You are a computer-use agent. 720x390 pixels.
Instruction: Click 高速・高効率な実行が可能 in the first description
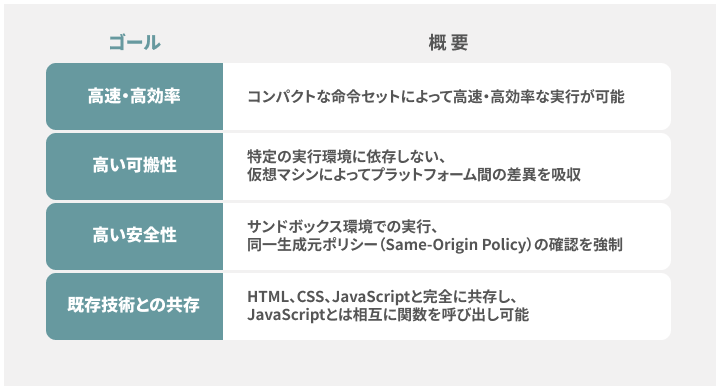(539, 96)
